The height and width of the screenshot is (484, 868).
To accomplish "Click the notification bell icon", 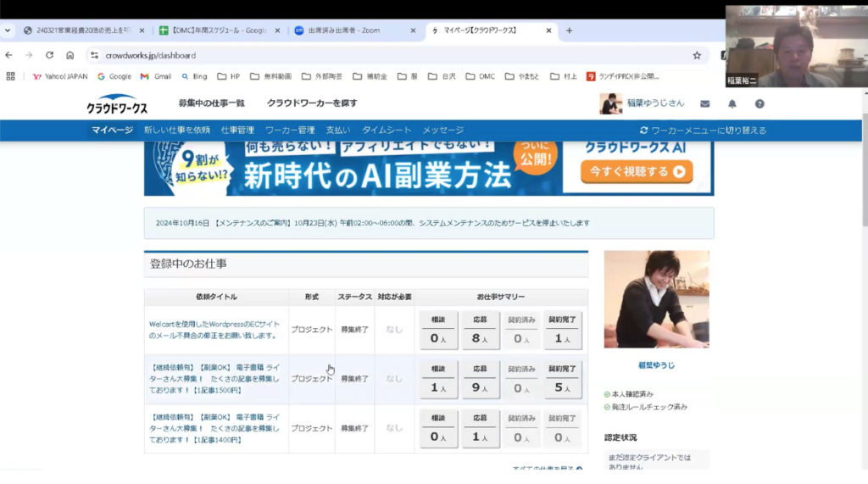I will pos(732,103).
